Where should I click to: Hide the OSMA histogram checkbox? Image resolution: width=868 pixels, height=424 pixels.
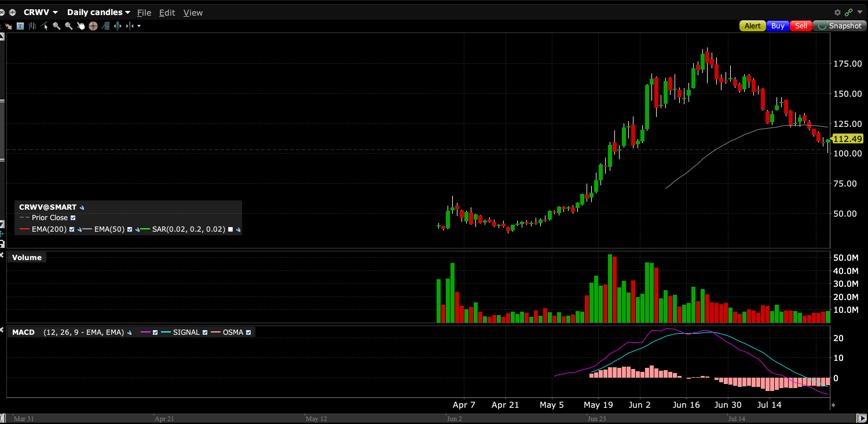click(x=248, y=332)
